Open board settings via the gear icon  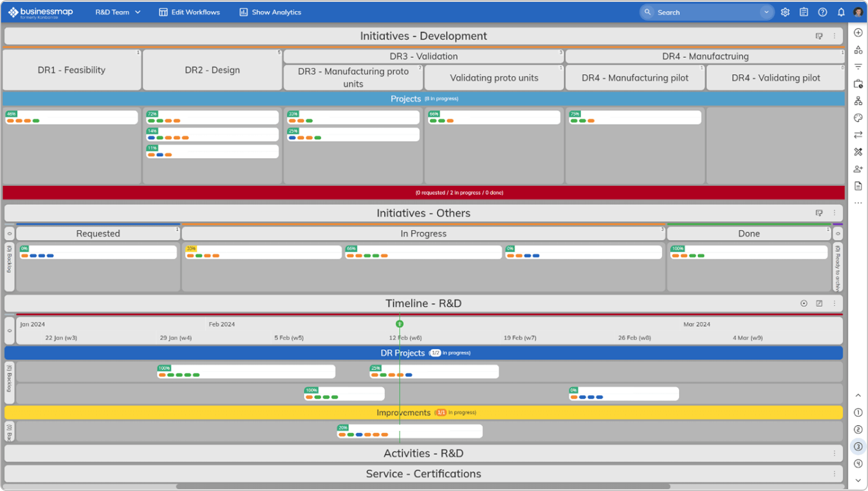(x=785, y=12)
